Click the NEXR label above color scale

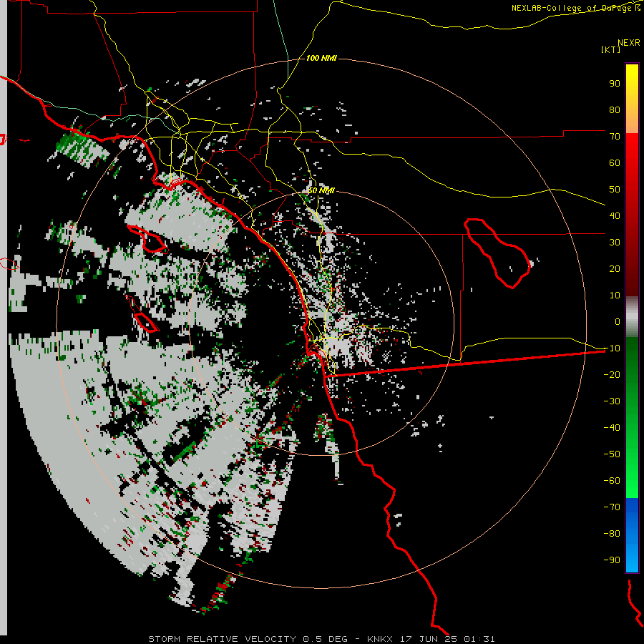tap(629, 43)
